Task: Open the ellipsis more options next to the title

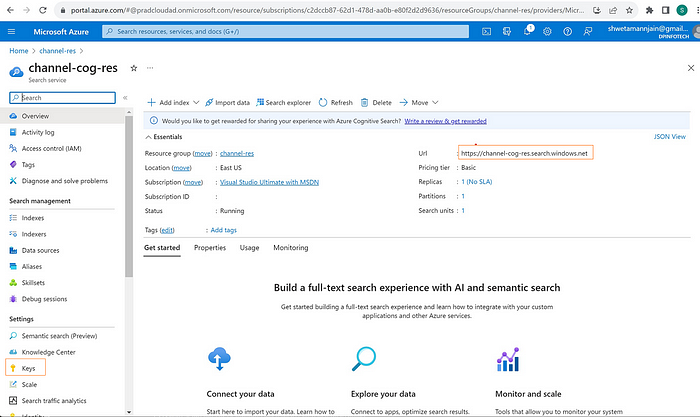Action: point(150,68)
